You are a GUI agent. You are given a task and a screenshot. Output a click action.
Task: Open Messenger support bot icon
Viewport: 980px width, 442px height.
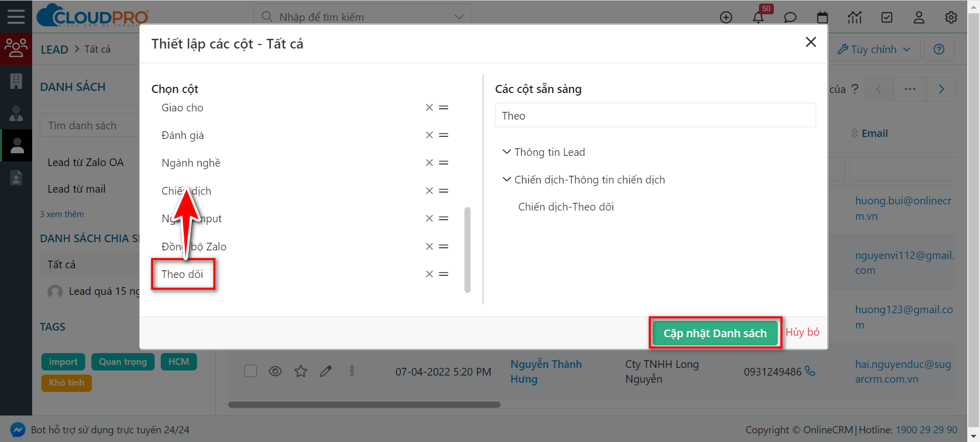(x=17, y=430)
